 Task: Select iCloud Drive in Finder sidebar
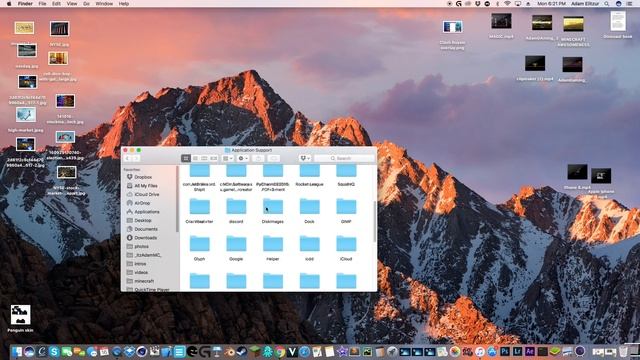(x=143, y=195)
